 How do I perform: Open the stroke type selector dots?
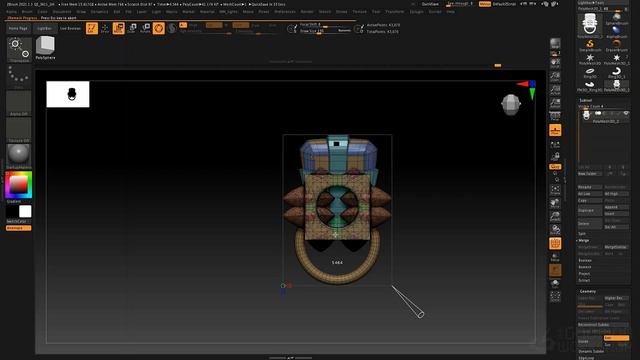[x=19, y=76]
